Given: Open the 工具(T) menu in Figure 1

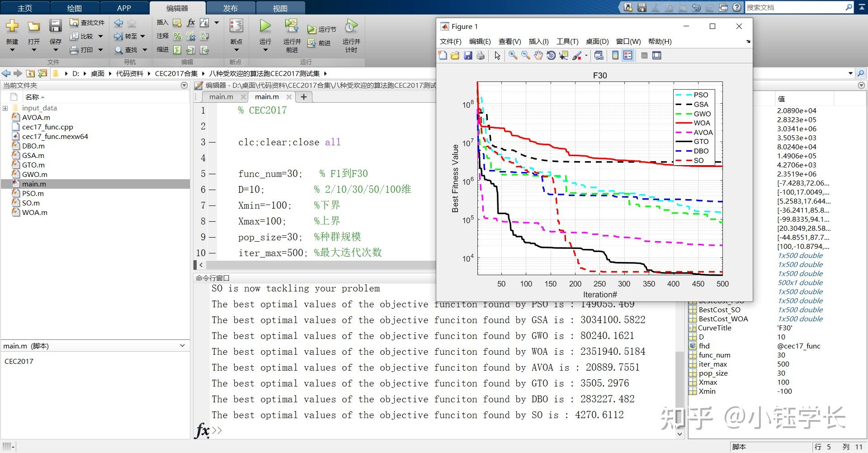Looking at the screenshot, I should 567,41.
